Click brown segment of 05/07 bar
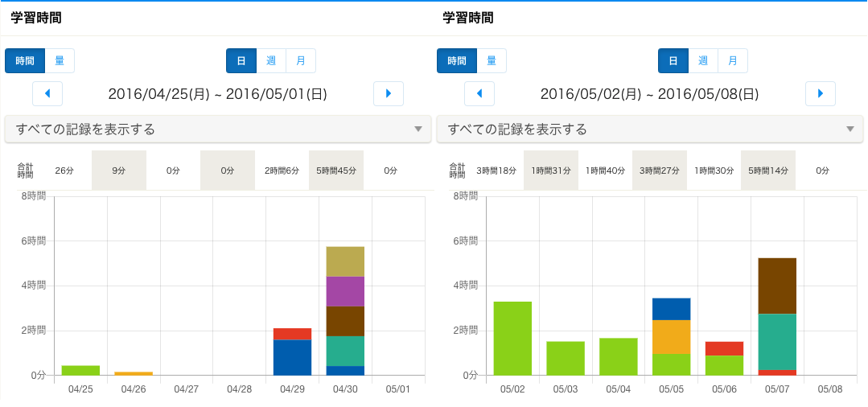Viewport: 868px width, 407px height. (x=777, y=286)
